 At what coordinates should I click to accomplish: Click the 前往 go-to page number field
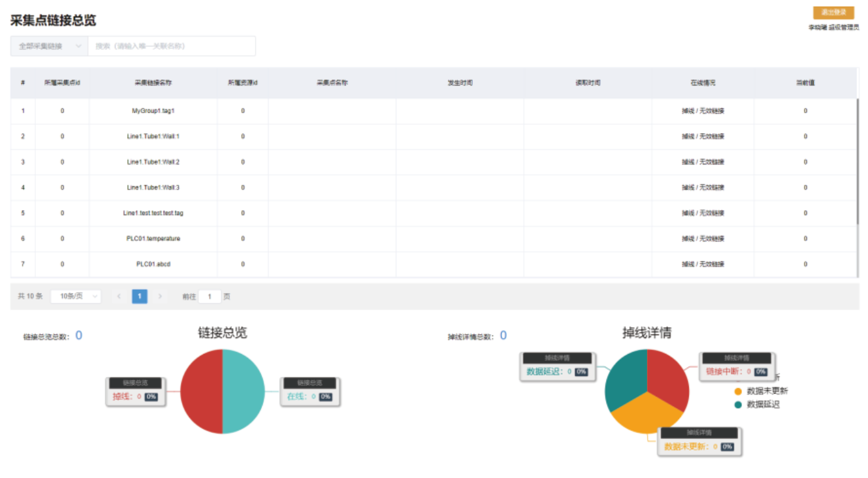(209, 296)
